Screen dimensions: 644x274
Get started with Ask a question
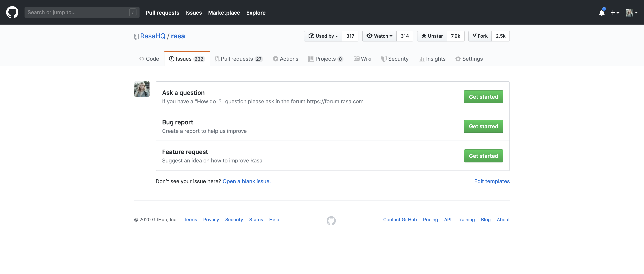[x=483, y=97]
